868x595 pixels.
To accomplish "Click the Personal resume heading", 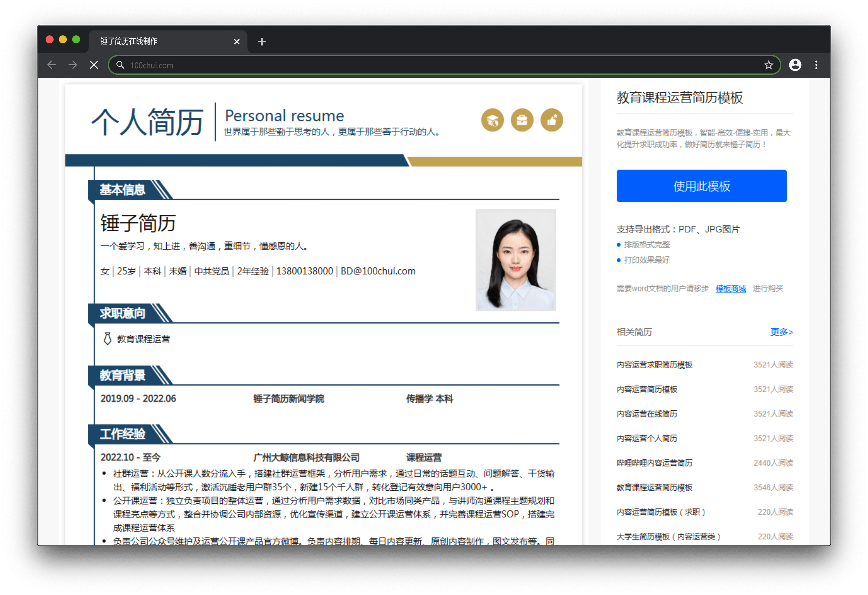I will tap(284, 115).
